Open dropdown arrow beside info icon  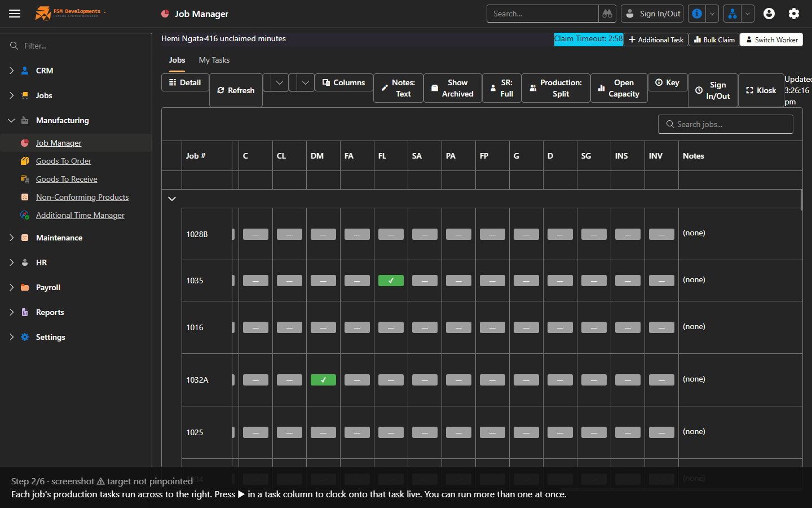[712, 14]
